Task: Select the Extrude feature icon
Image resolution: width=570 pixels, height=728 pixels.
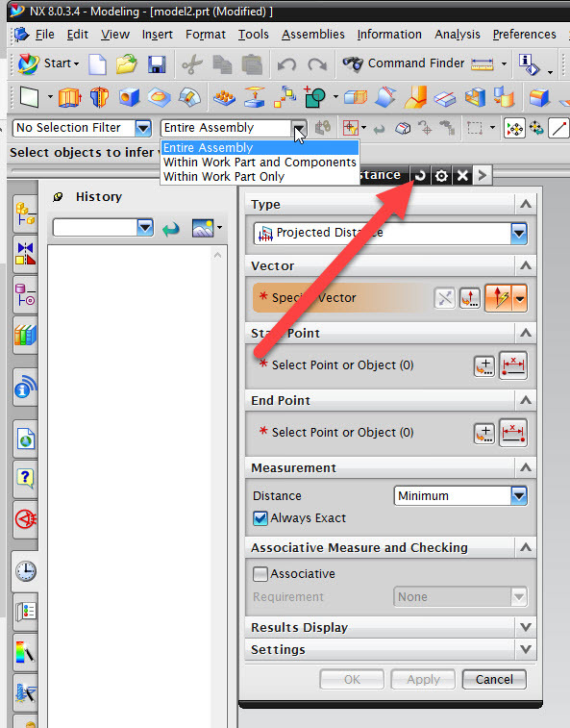Action: tap(70, 97)
